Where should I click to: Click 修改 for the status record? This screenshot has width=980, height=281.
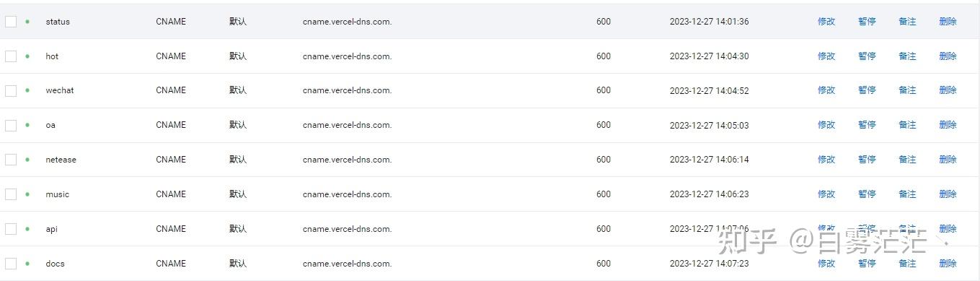pos(826,22)
